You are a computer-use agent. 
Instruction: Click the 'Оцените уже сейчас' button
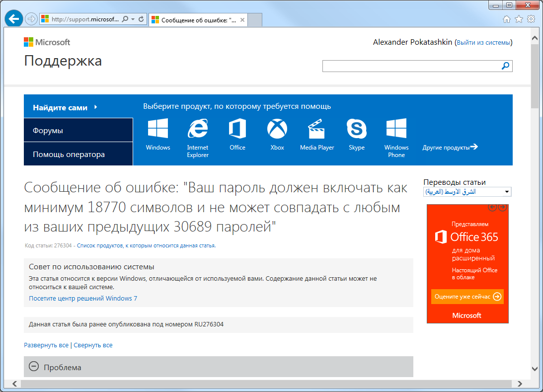click(x=467, y=297)
